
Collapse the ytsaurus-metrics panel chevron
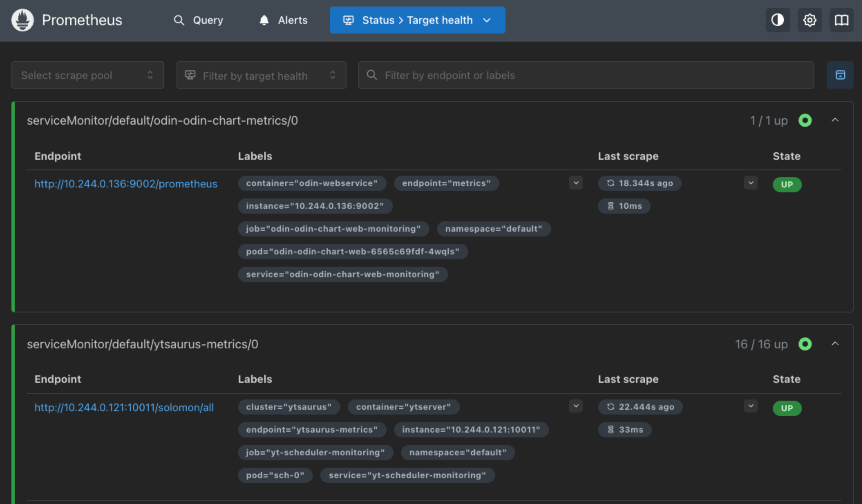point(835,343)
